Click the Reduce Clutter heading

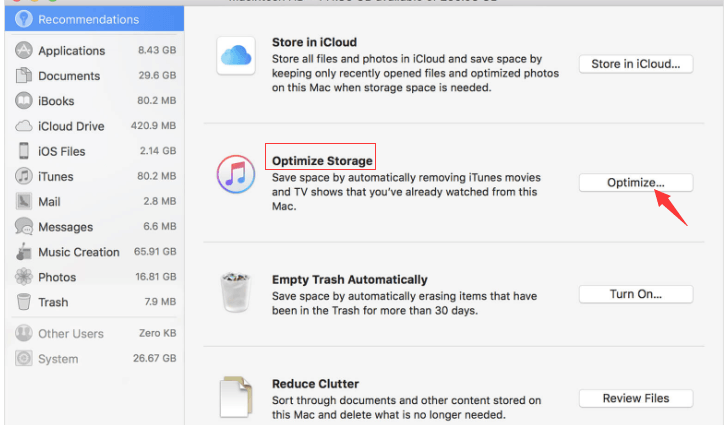point(315,383)
